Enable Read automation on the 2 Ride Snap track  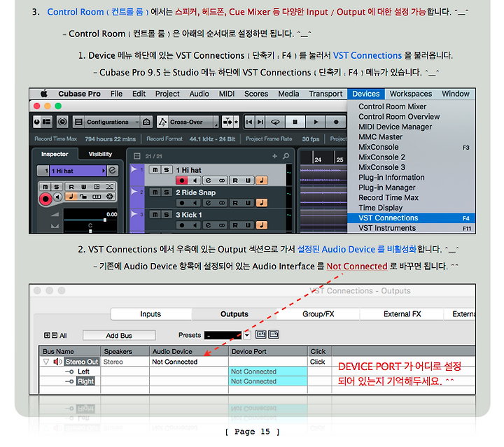[235, 203]
